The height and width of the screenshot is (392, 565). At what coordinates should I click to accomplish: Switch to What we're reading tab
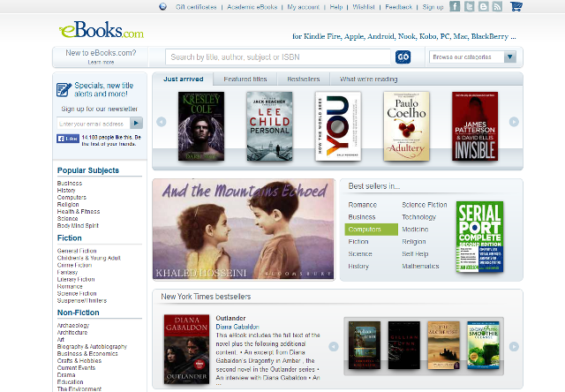tap(369, 79)
